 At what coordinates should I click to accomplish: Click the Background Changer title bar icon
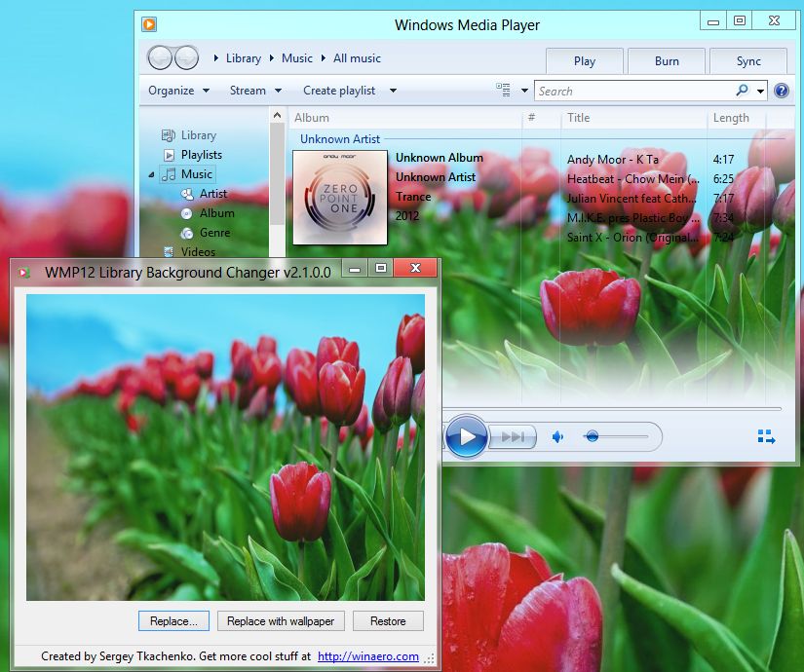pos(24,272)
